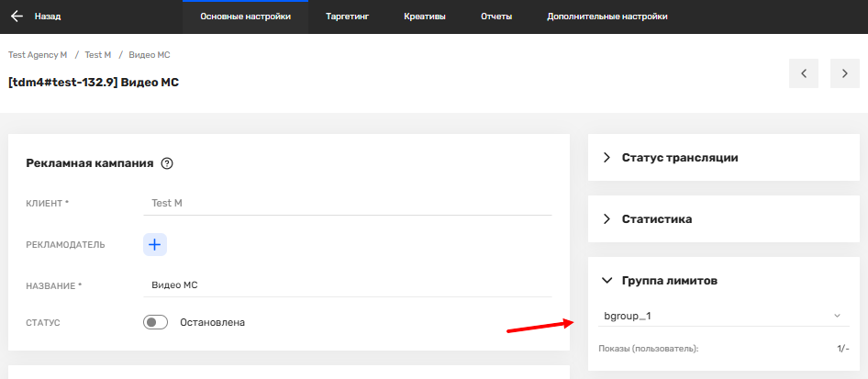
Task: Open Test Agency M breadcrumb
Action: point(38,55)
